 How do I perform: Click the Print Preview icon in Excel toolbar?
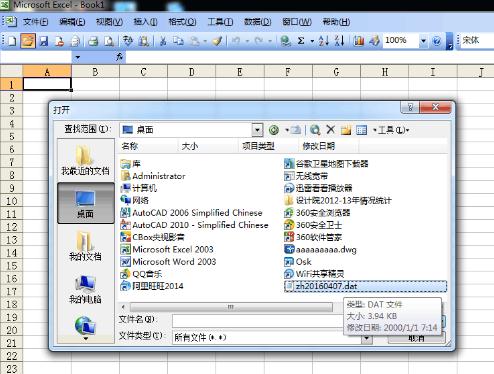[109, 41]
